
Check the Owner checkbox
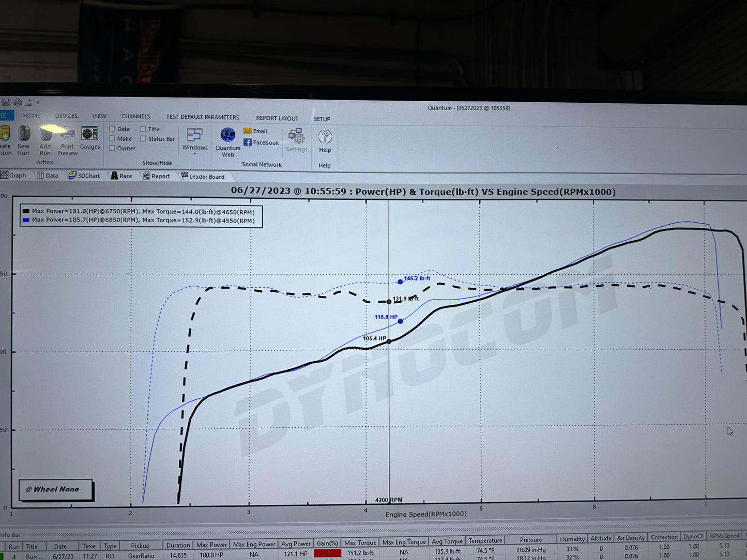click(112, 148)
